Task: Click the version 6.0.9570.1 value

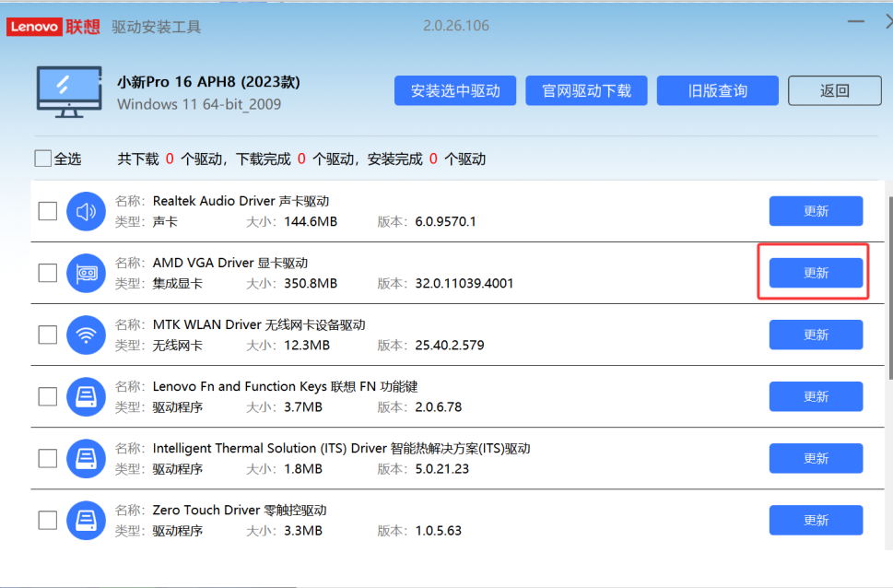Action: tap(445, 221)
